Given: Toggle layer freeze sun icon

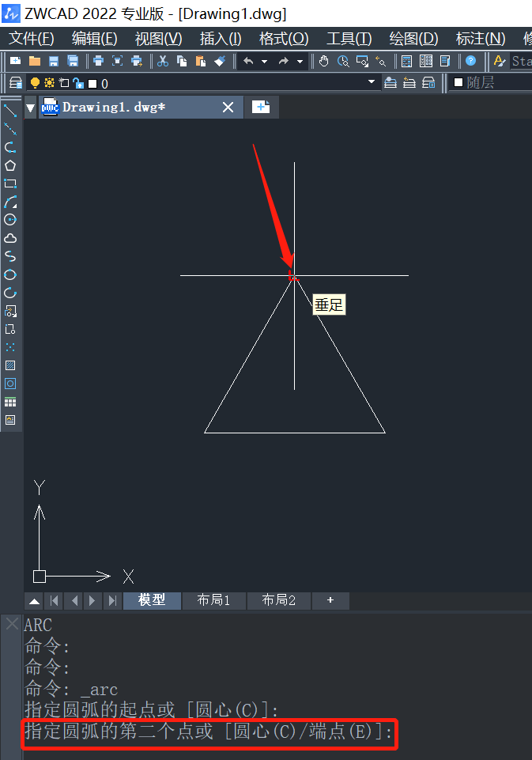Looking at the screenshot, I should (49, 83).
